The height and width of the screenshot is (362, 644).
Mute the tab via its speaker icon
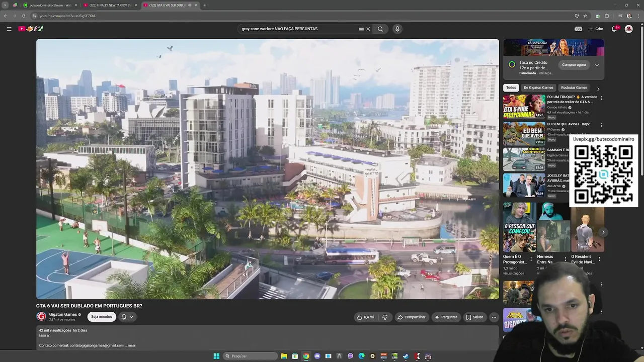(x=190, y=5)
